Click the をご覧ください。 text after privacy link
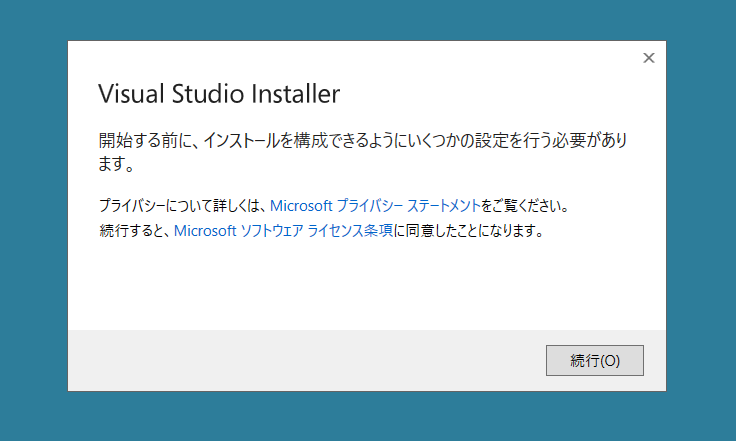 tap(525, 205)
